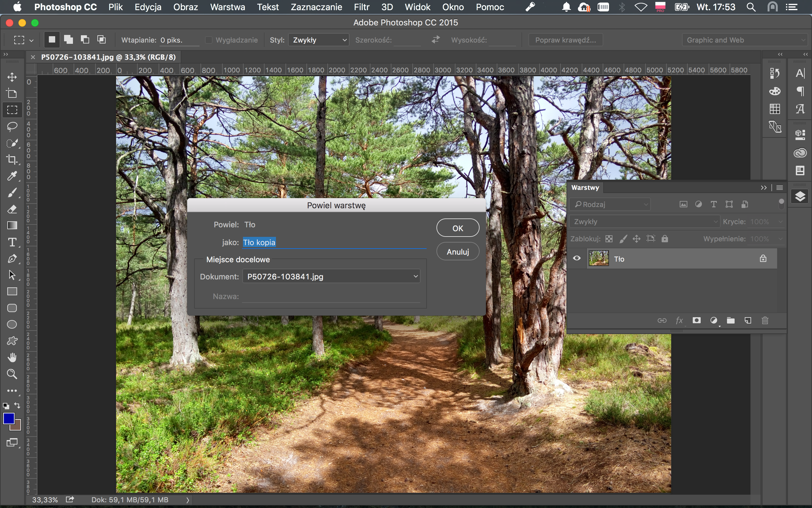Click the blue foreground color swatch

[8, 418]
